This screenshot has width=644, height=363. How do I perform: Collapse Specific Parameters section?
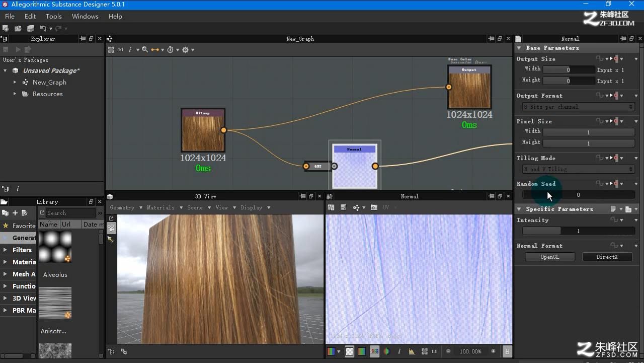point(519,209)
